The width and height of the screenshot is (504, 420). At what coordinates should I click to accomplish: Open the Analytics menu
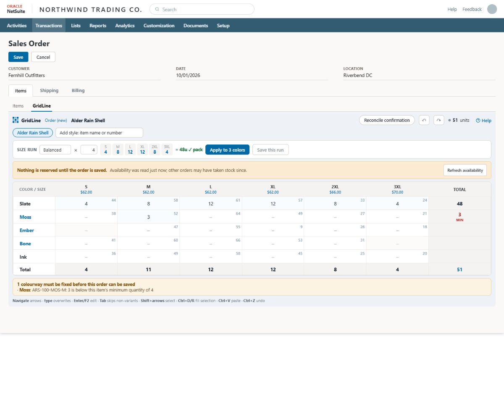coord(125,26)
